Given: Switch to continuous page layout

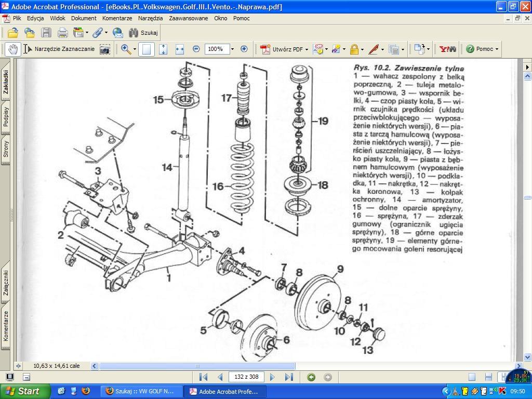Looking at the screenshot, I should tap(488, 377).
